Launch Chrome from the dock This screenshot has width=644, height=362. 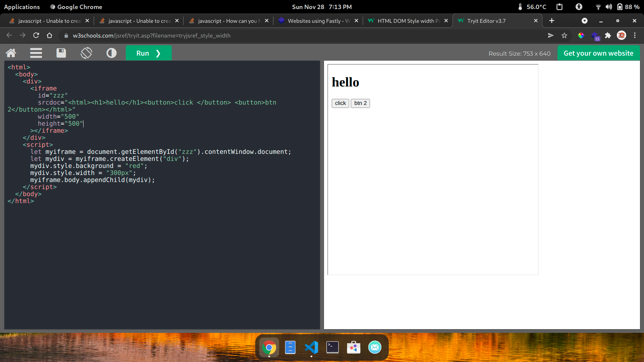269,348
